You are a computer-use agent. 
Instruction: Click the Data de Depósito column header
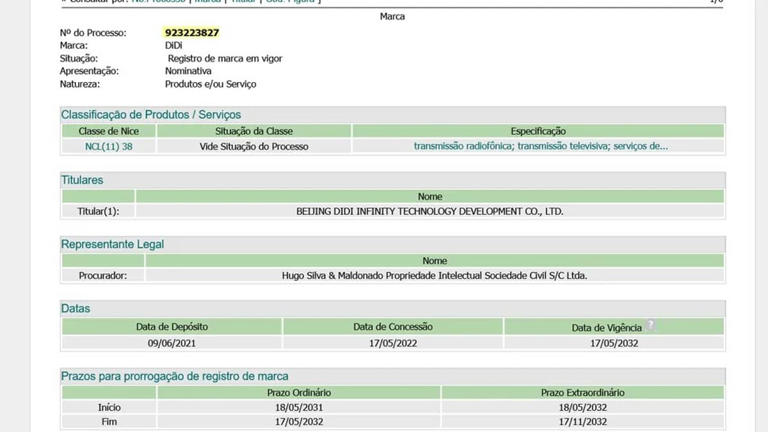[172, 327]
